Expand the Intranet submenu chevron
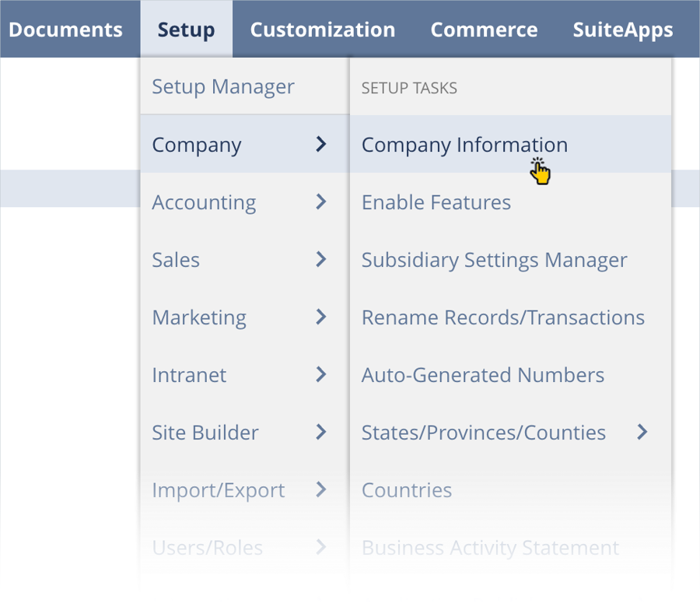This screenshot has height=603, width=700. 321,374
